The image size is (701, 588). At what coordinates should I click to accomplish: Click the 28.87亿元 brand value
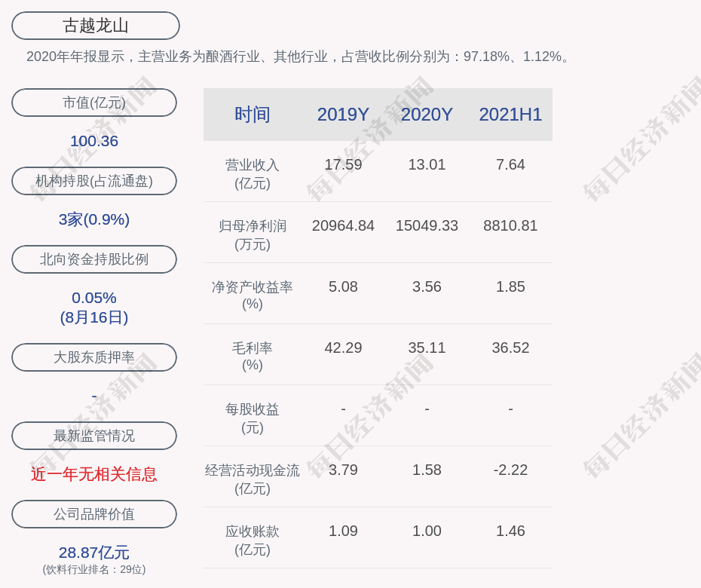94,553
